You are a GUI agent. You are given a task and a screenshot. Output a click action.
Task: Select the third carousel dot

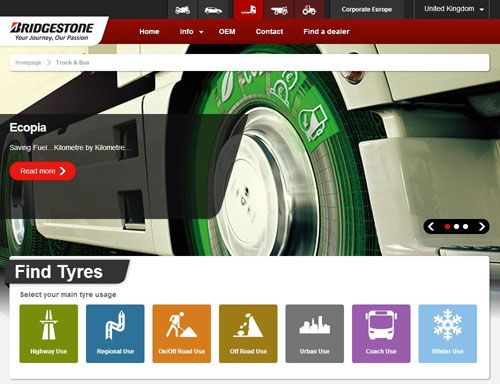[x=465, y=227]
